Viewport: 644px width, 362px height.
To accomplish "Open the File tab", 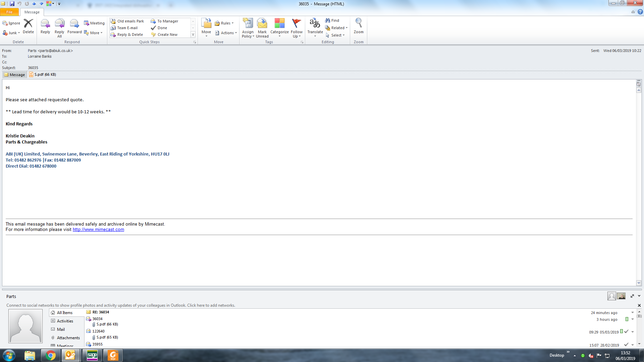I will (9, 12).
